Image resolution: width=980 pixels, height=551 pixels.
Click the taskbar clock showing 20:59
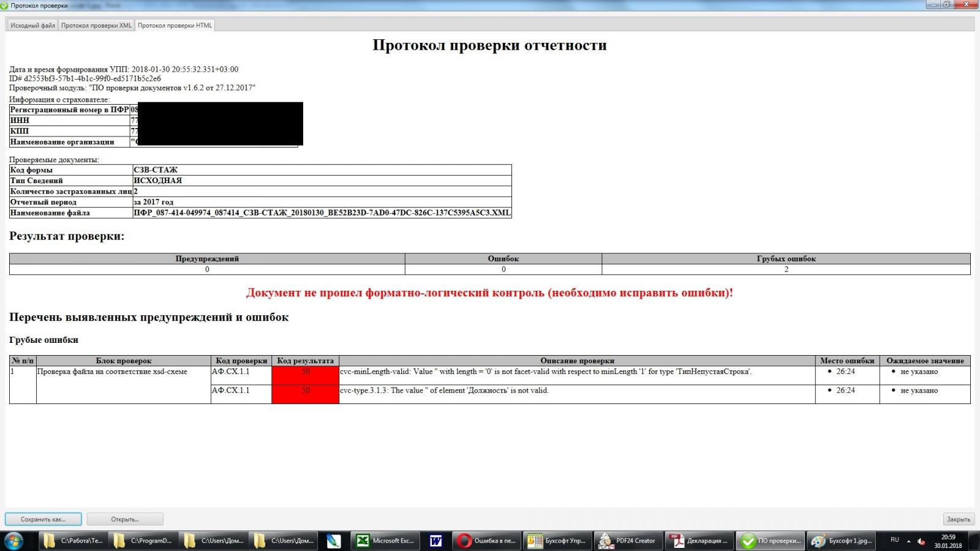point(948,541)
